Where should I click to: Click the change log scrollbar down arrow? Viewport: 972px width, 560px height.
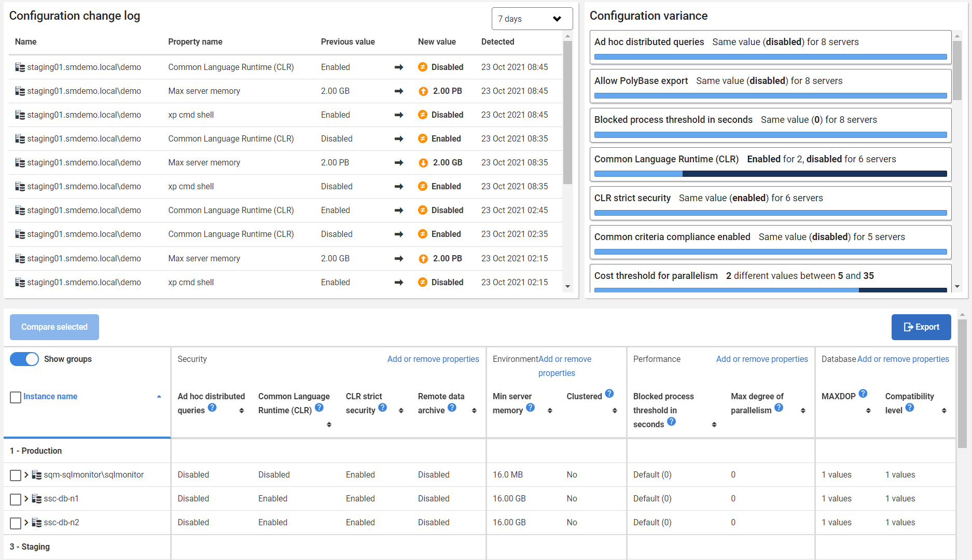tap(568, 287)
